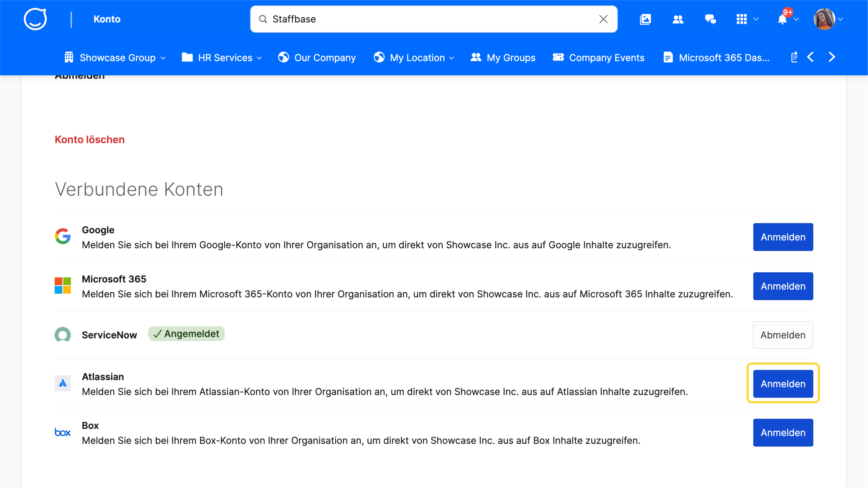The height and width of the screenshot is (488, 868).
Task: Expand the HR Services chevron
Action: click(x=259, y=58)
